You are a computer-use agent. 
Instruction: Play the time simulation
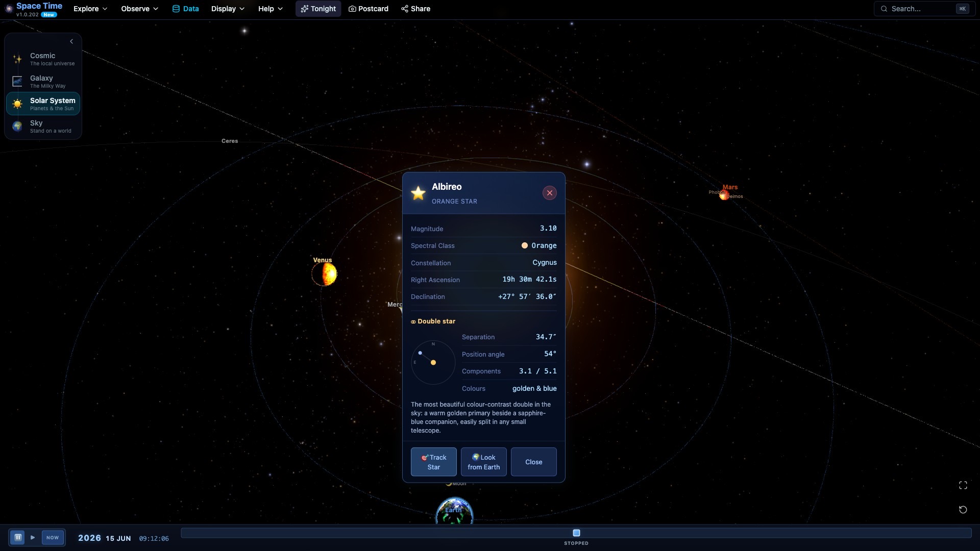[33, 537]
